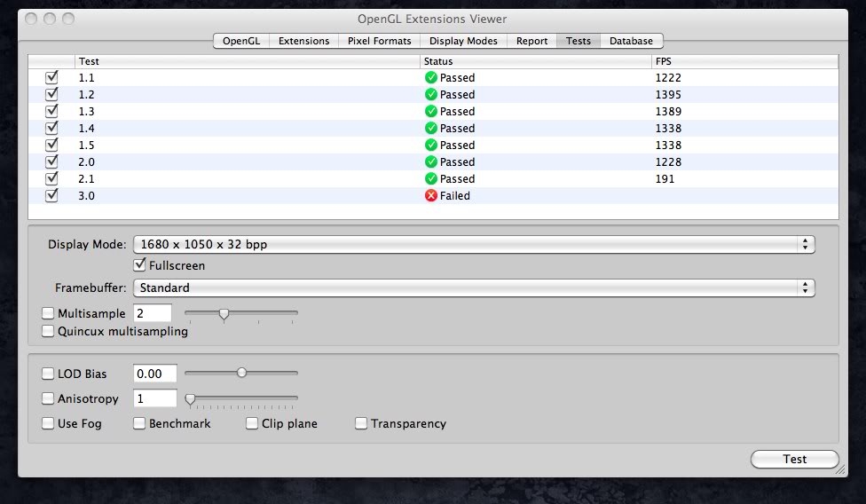Click the red Failed icon for test 3.0
This screenshot has height=504, width=866.
point(431,195)
